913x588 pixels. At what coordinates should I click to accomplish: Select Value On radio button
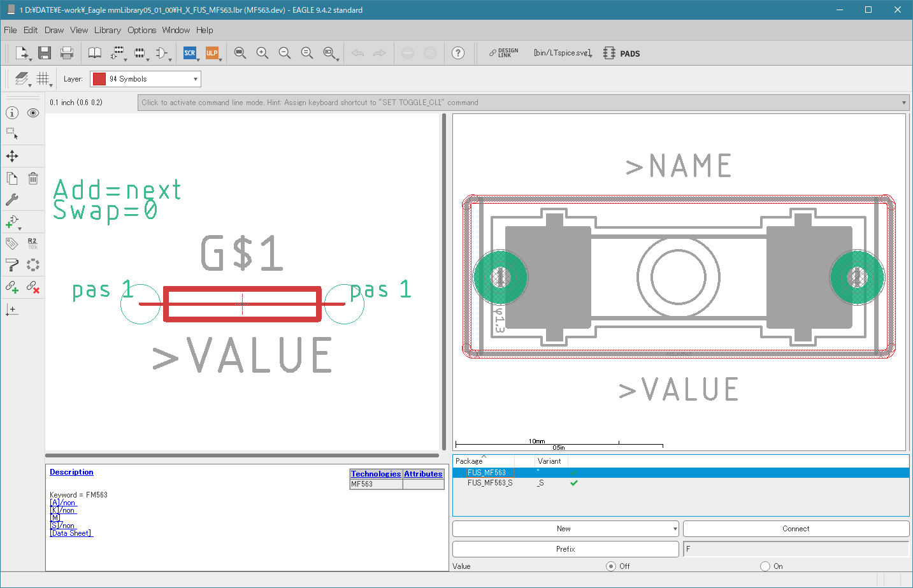765,566
